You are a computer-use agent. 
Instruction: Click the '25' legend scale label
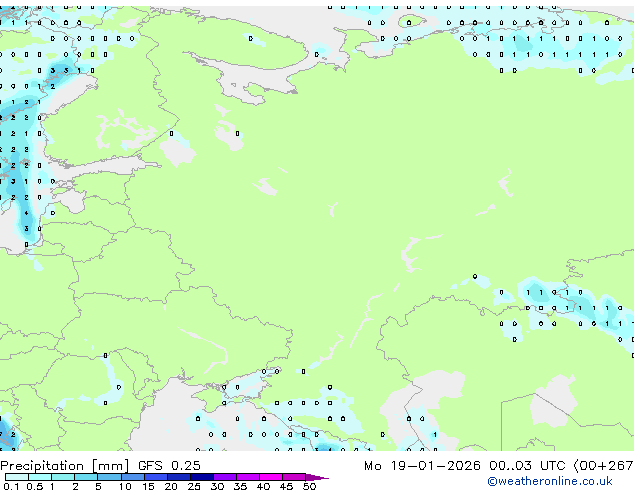(194, 486)
